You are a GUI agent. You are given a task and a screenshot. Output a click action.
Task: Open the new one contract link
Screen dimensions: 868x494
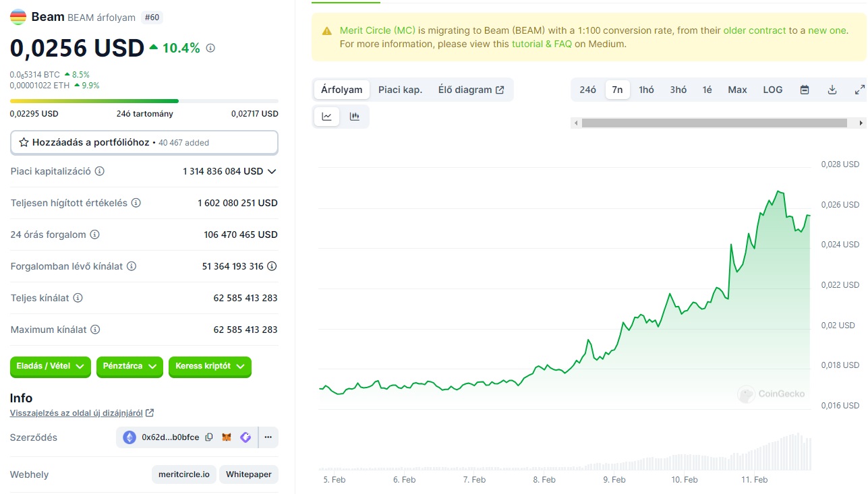click(827, 30)
